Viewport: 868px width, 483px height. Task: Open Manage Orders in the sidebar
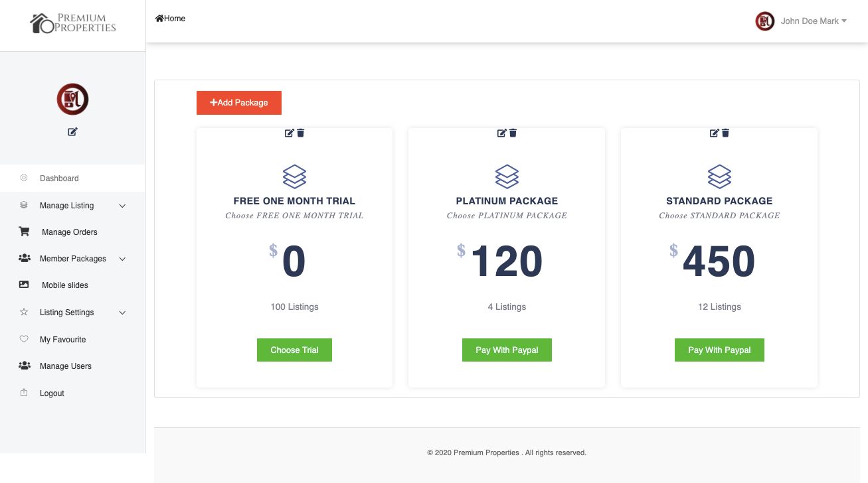point(69,232)
